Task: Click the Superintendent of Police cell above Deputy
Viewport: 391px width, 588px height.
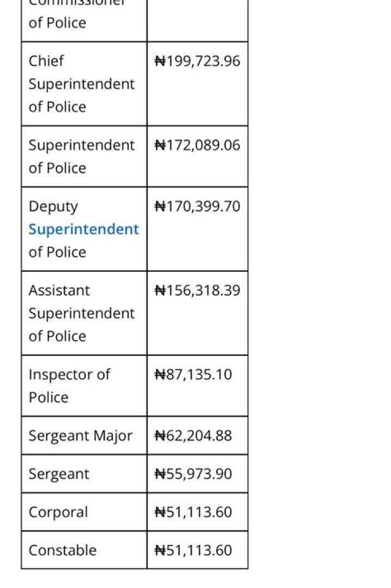Action: pos(81,157)
